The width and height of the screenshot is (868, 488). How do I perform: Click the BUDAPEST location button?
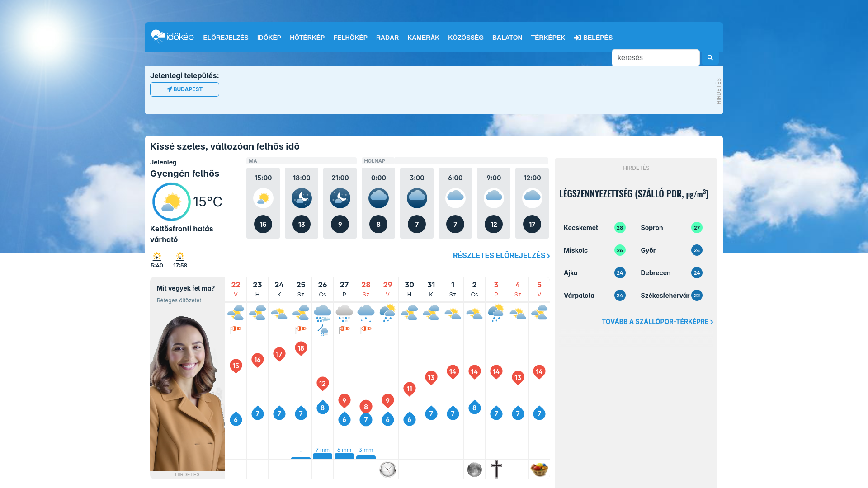pyautogui.click(x=184, y=89)
